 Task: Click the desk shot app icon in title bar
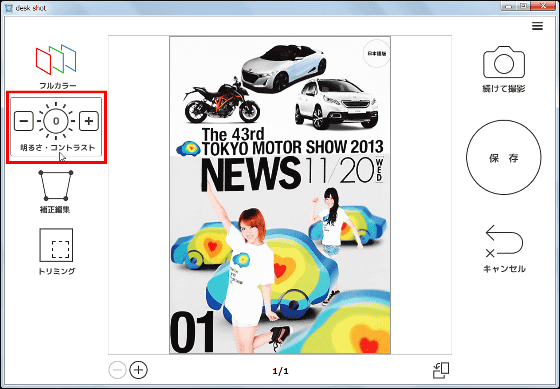(9, 8)
